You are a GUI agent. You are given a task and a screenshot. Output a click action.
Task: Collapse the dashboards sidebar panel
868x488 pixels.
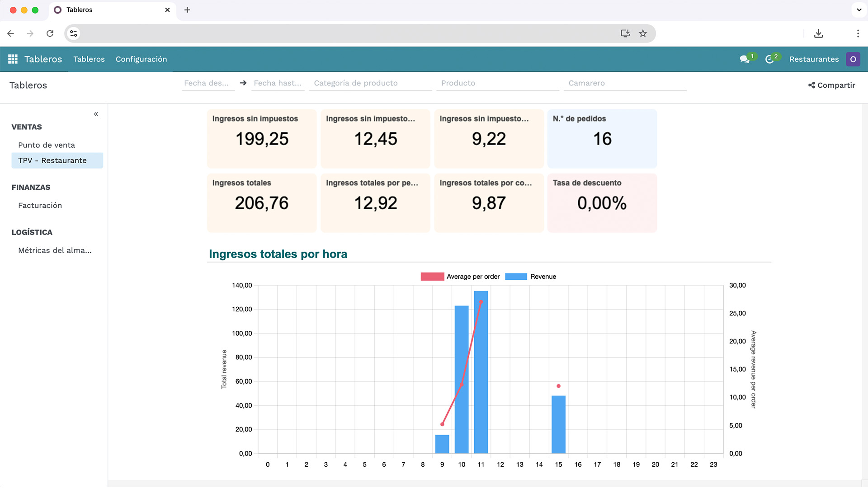(96, 114)
